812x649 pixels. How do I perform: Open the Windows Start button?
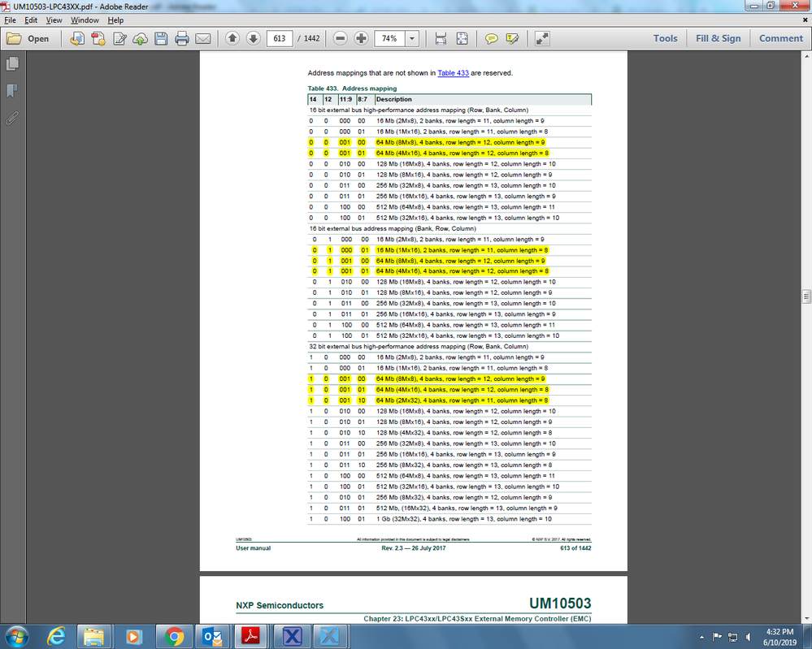16,636
